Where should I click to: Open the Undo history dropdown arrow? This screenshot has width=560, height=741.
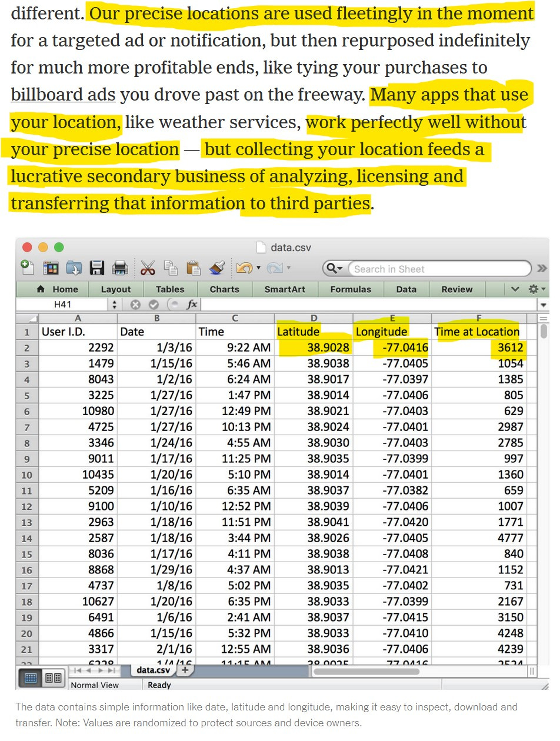click(x=258, y=269)
